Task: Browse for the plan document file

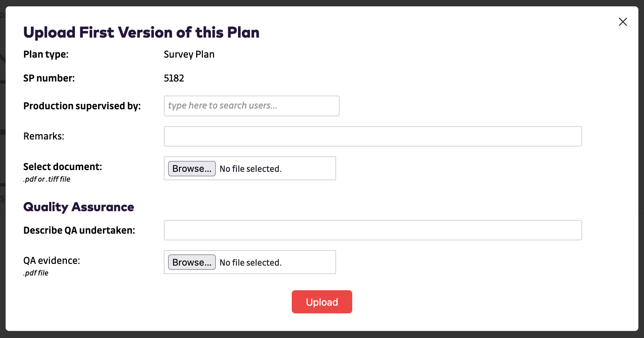Action: 192,169
